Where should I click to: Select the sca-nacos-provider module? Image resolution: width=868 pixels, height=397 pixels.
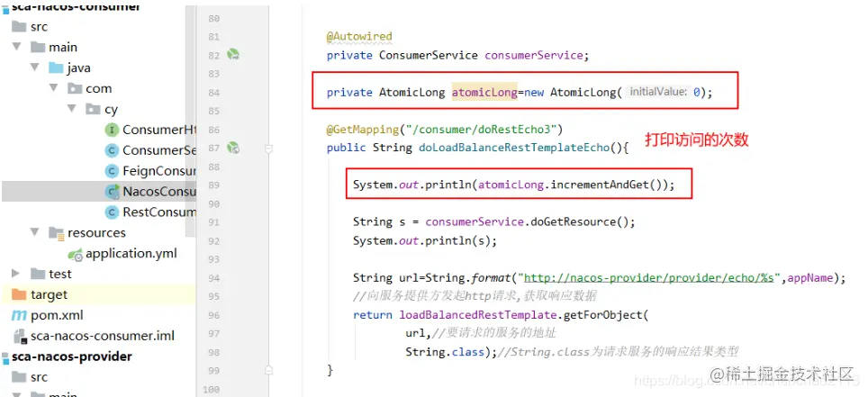tap(72, 356)
